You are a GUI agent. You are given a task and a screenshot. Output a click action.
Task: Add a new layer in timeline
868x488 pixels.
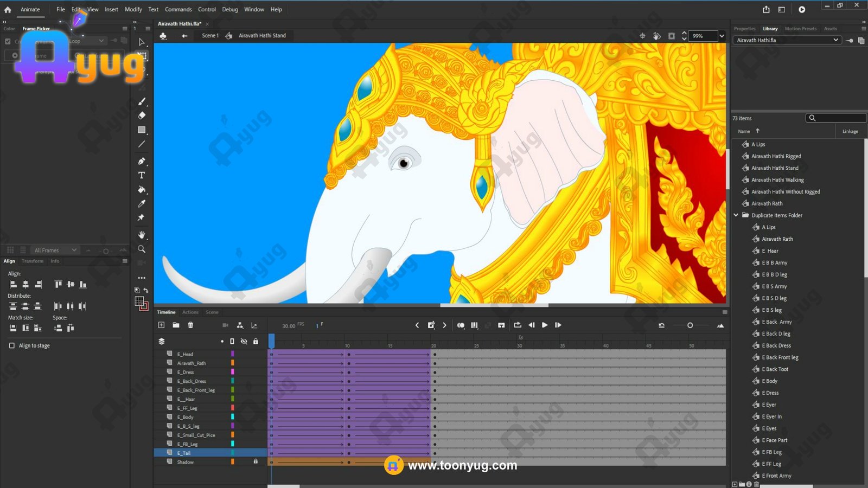[161, 325]
